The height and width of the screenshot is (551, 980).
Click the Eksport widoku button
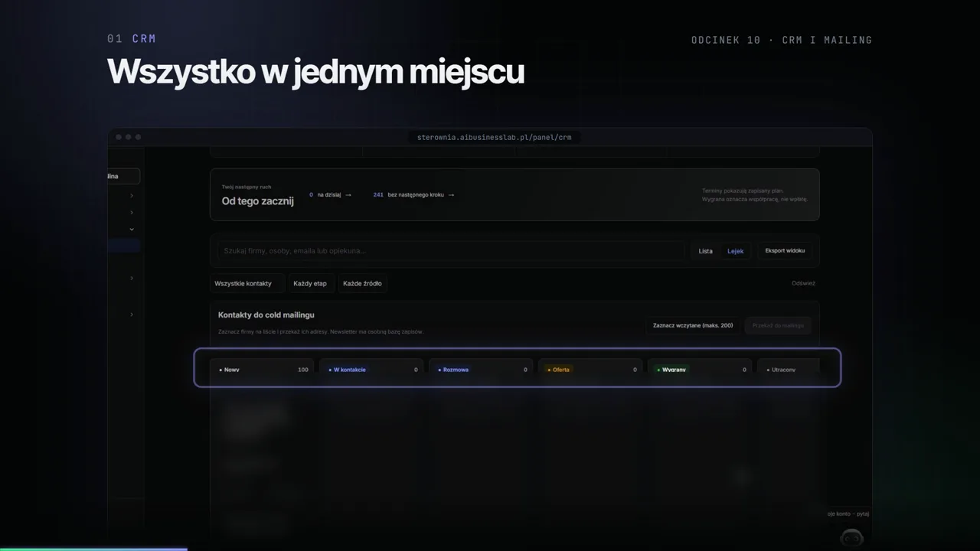pyautogui.click(x=785, y=250)
